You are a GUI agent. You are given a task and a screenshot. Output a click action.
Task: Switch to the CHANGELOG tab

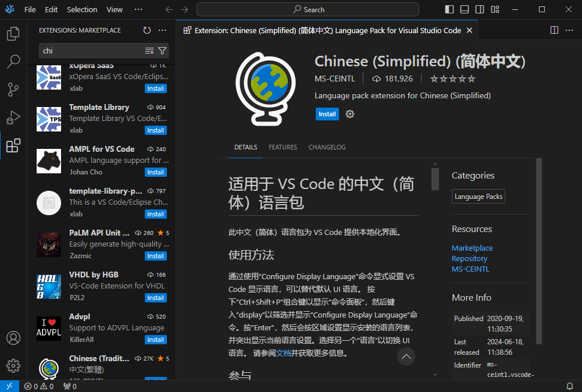327,147
